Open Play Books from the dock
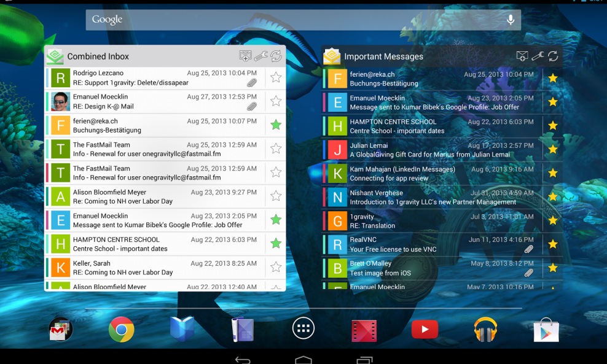The width and height of the screenshot is (607, 364). 182,329
